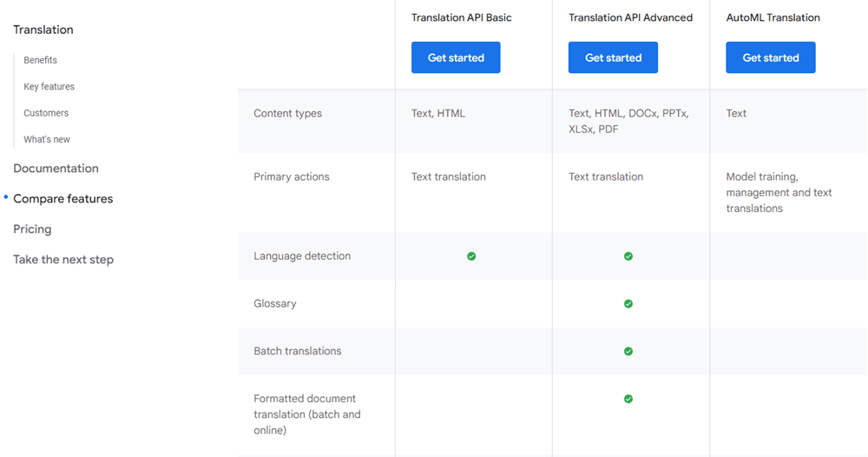Click the Batch translations row label
Screen dimensions: 868x457
(297, 351)
